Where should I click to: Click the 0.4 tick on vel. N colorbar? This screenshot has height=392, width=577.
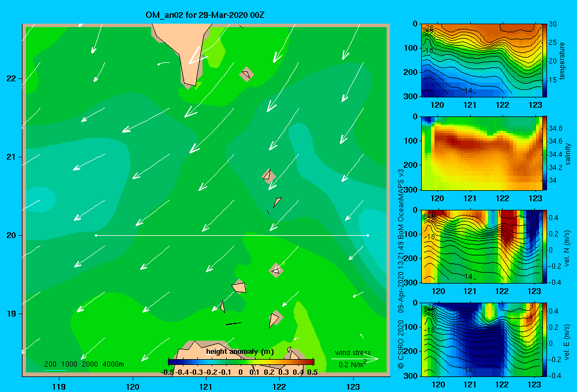tap(554, 218)
